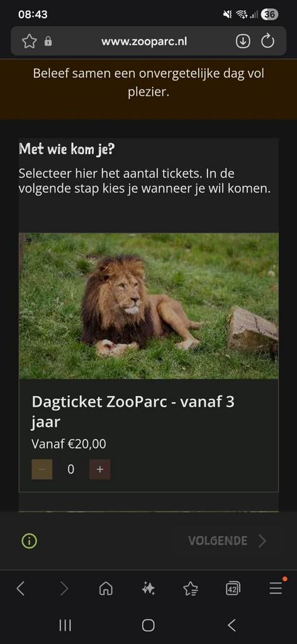The image size is (297, 644).
Task: Tap the www.zooparc.nl address field
Action: click(x=143, y=41)
